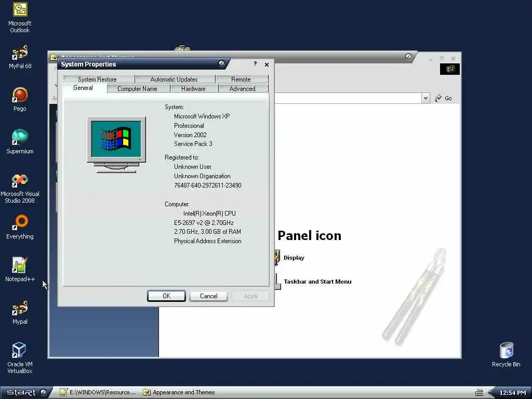
Task: Select the MyPal 68 desktop shortcut
Action: pyautogui.click(x=20, y=57)
